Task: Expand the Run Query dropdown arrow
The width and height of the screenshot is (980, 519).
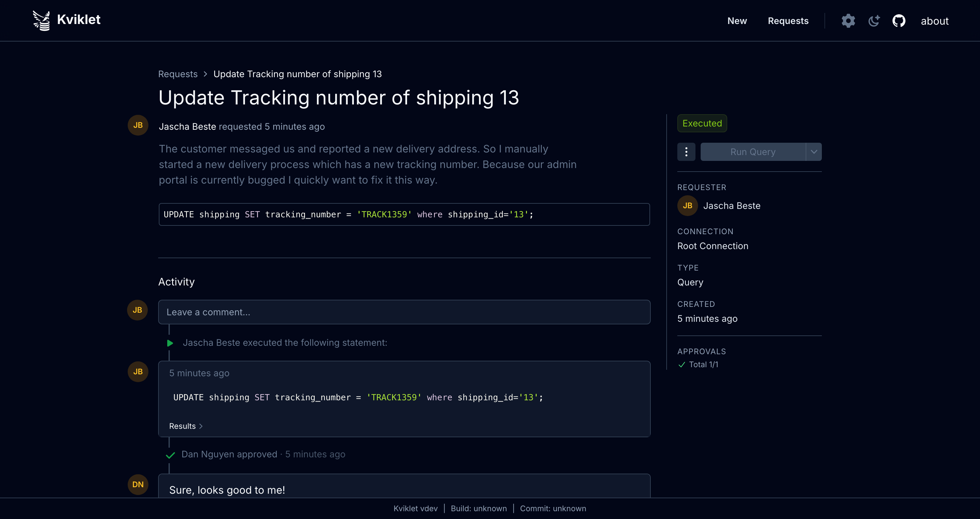Action: click(x=814, y=152)
